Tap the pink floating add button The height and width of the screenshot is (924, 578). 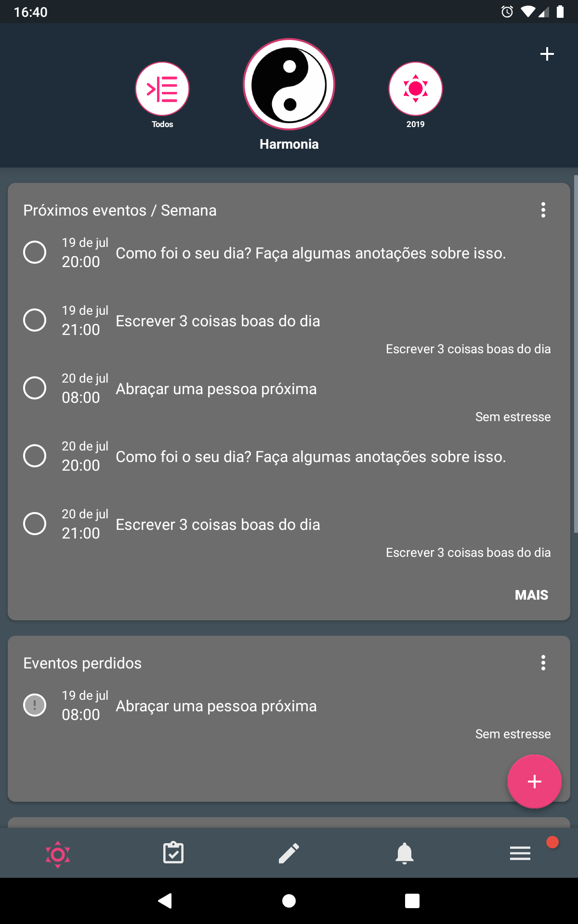click(x=534, y=782)
